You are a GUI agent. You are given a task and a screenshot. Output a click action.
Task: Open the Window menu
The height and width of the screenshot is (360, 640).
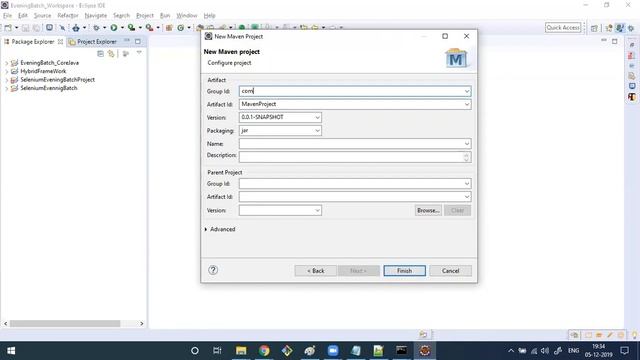(187, 16)
